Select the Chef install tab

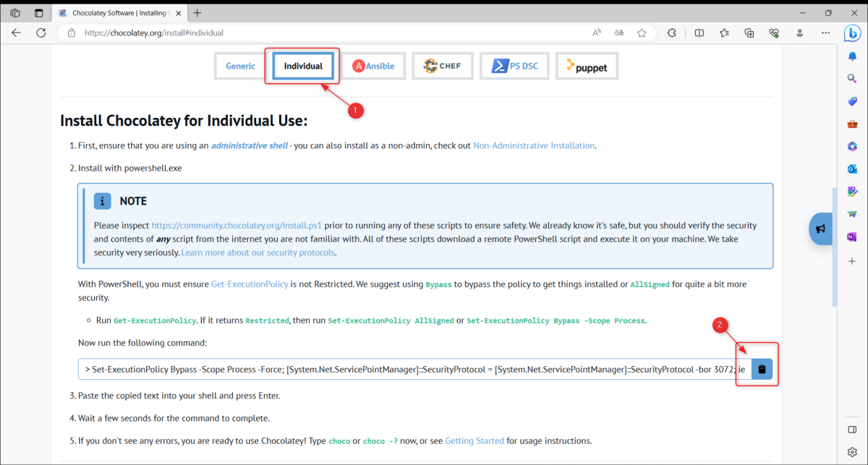442,66
